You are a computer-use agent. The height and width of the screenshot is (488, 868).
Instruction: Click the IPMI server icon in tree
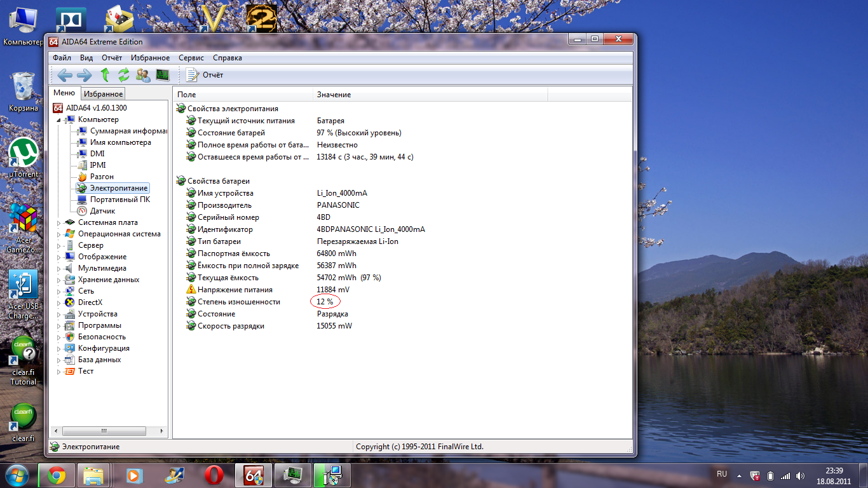[82, 165]
